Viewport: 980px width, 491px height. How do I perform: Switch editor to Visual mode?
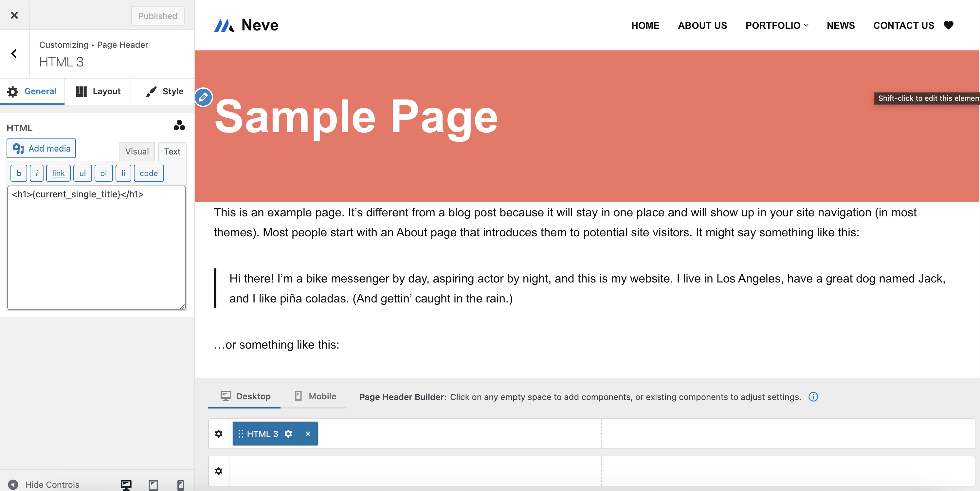pos(137,151)
